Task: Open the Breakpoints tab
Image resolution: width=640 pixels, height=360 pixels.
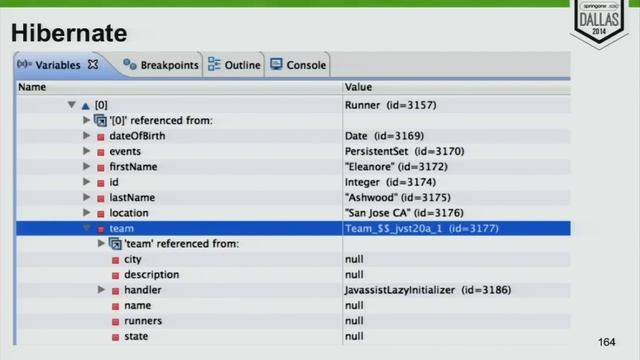Action: 161,65
